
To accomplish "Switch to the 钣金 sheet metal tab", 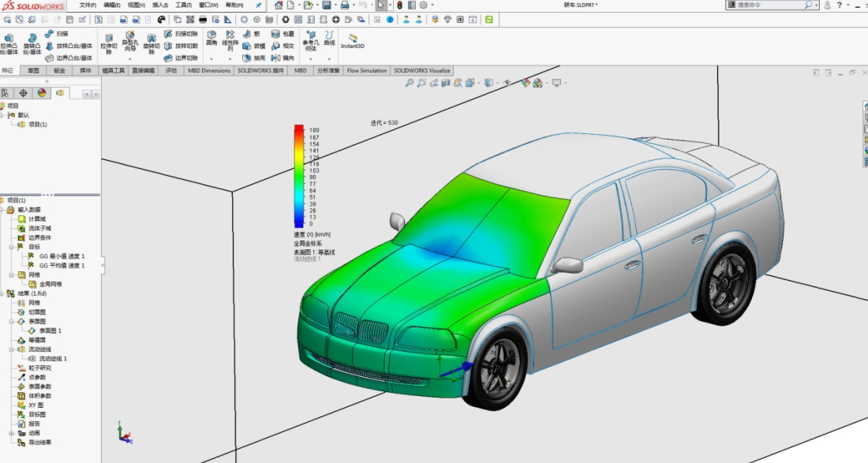I will coord(59,71).
